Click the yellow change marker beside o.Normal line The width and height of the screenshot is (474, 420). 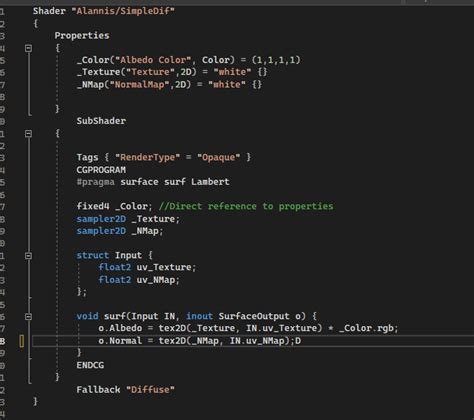click(x=22, y=341)
